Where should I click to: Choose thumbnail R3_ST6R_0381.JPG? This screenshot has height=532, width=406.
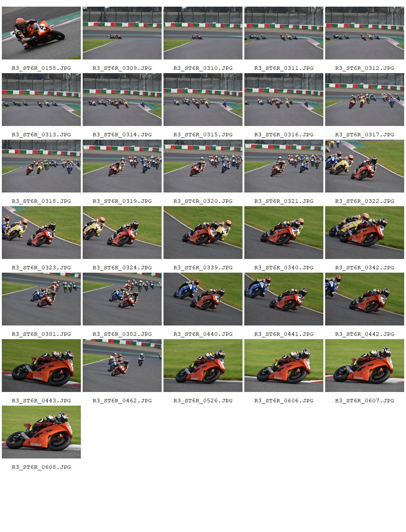coord(41,299)
